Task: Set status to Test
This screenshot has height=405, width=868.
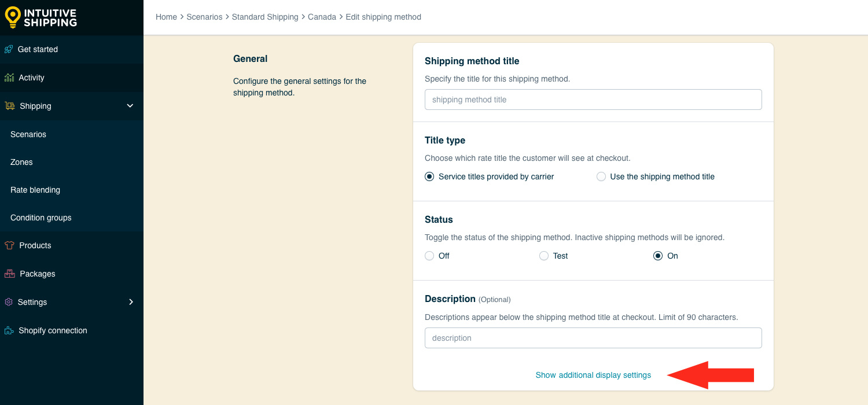Action: (544, 256)
